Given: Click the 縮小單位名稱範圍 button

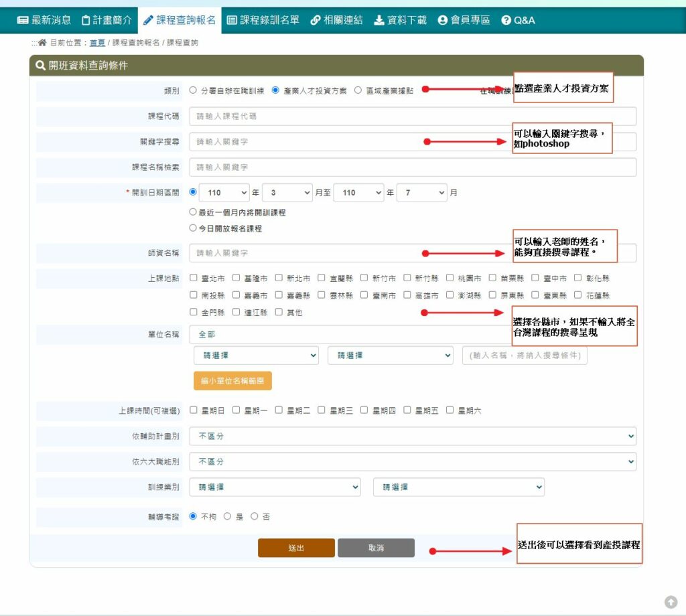Looking at the screenshot, I should coord(232,381).
